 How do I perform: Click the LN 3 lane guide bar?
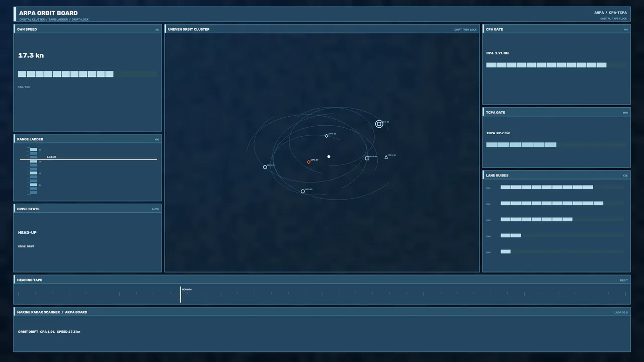pyautogui.click(x=562, y=219)
